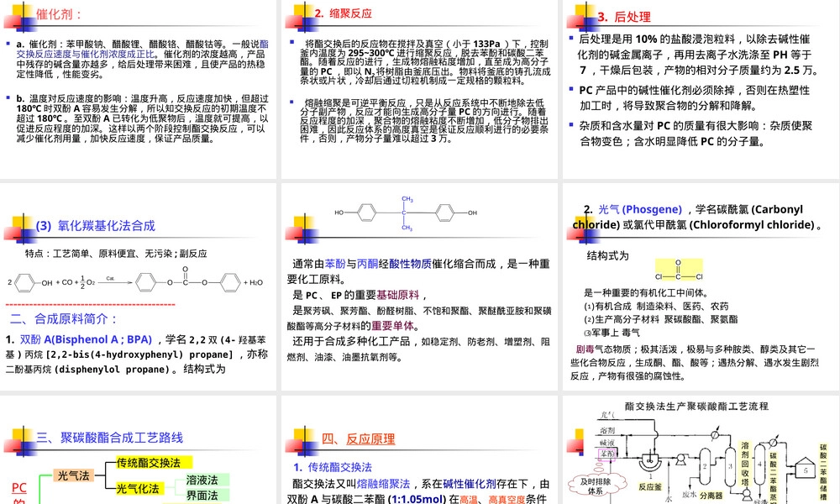The height and width of the screenshot is (504, 840).
Task: Click the '碱液' input label in the flow diagram
Action: tap(607, 443)
